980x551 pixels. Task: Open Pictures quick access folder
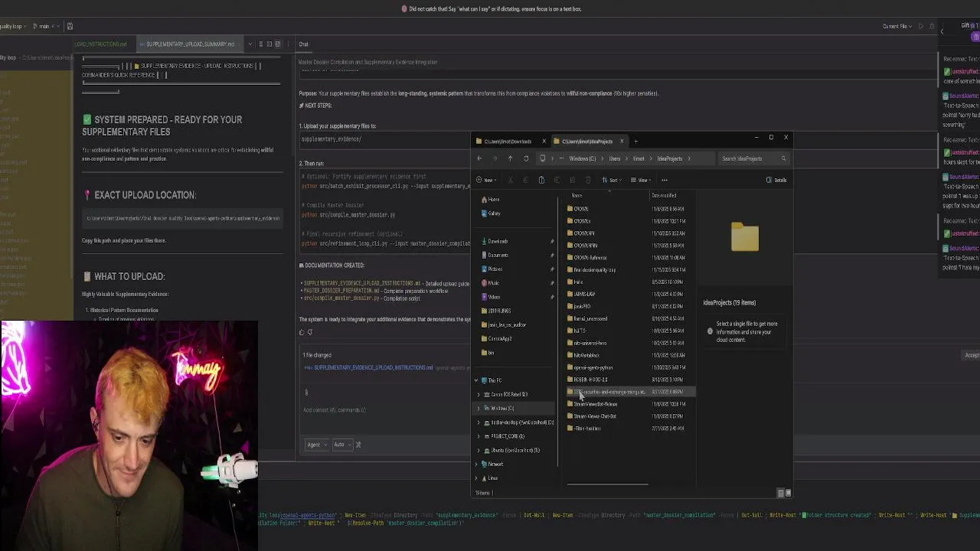495,269
